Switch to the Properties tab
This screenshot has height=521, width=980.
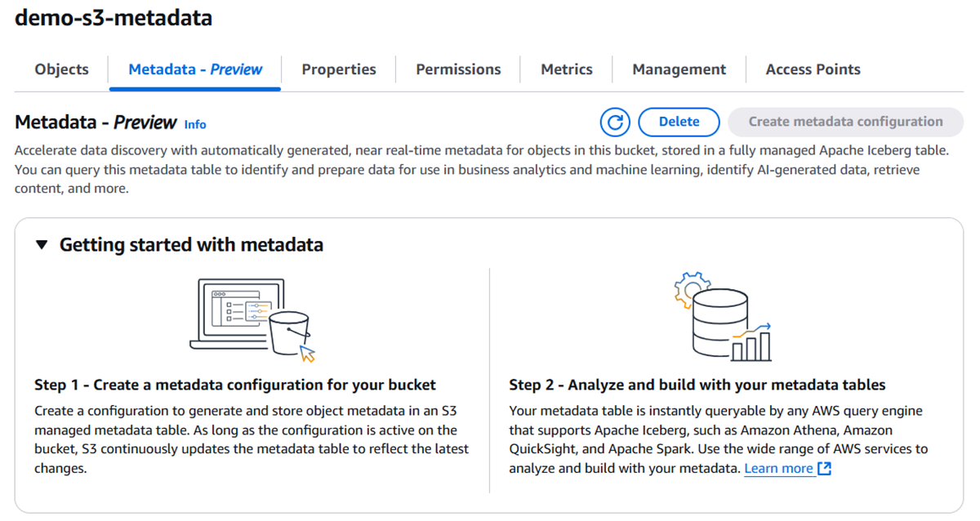(x=339, y=69)
